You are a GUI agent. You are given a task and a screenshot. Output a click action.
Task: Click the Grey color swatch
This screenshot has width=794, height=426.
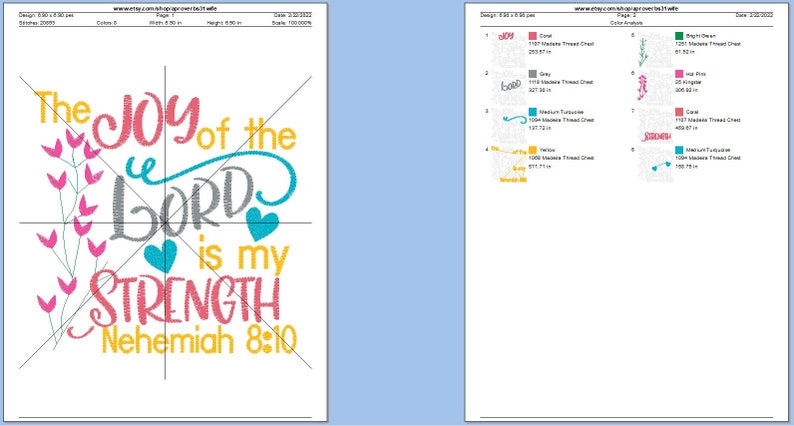point(533,74)
